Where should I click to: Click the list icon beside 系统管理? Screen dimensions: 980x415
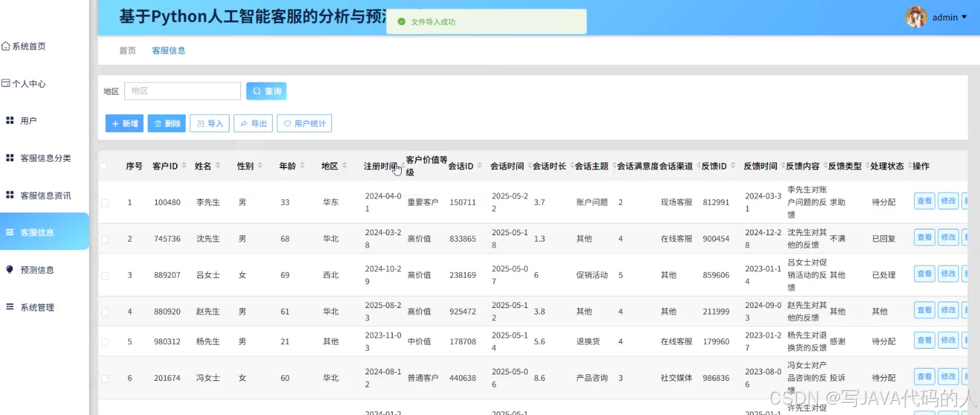10,307
